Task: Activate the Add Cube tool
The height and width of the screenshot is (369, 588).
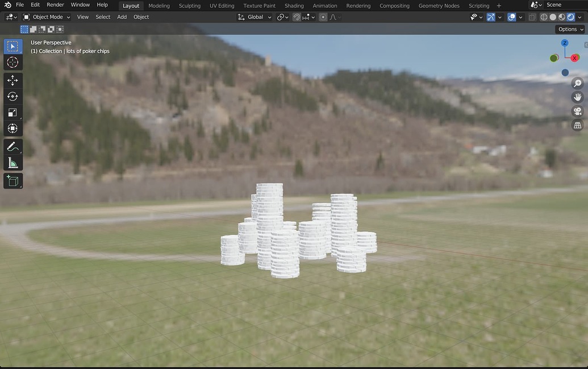Action: 12,181
